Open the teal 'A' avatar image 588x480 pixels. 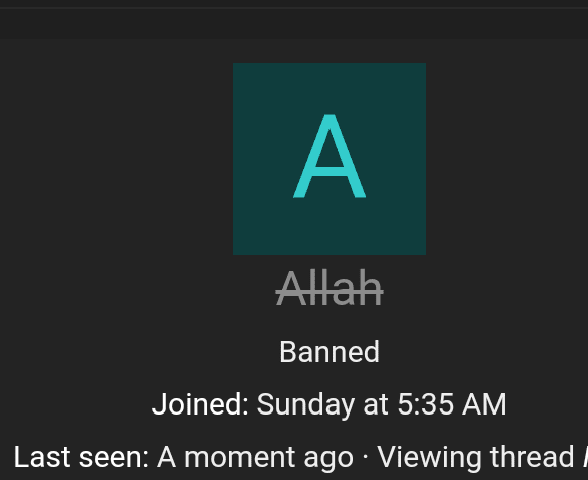click(x=329, y=159)
